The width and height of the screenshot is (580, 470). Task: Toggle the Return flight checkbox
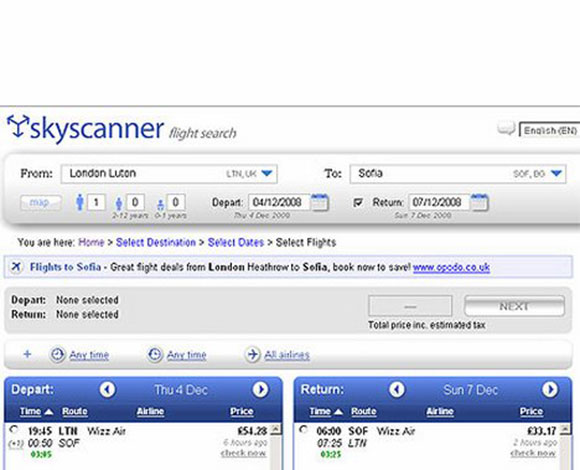pyautogui.click(x=358, y=203)
